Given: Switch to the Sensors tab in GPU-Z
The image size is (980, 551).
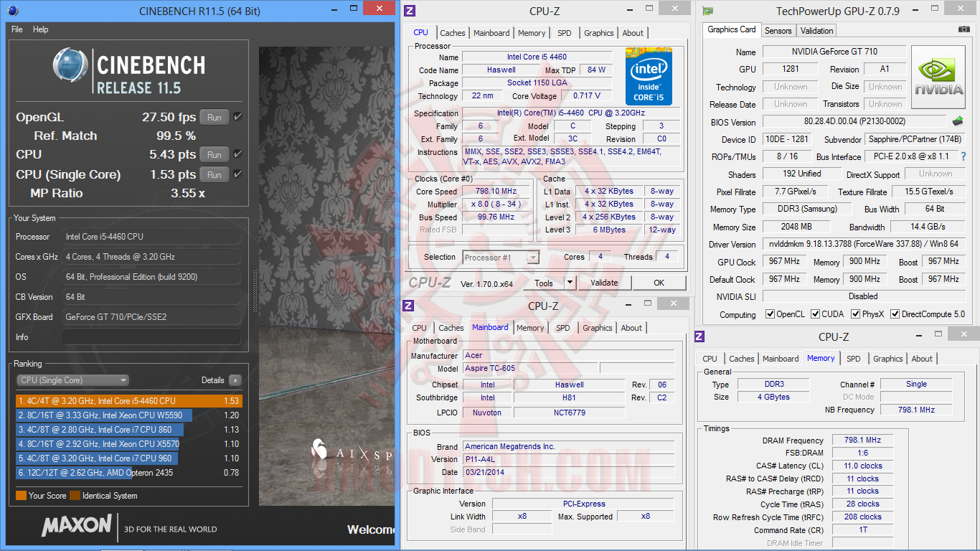Looking at the screenshot, I should [x=778, y=31].
